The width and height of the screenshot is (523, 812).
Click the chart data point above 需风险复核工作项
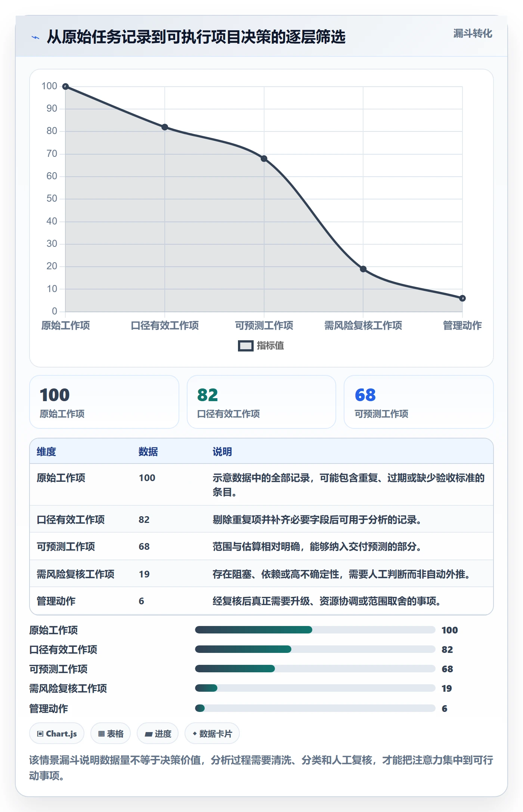[363, 269]
